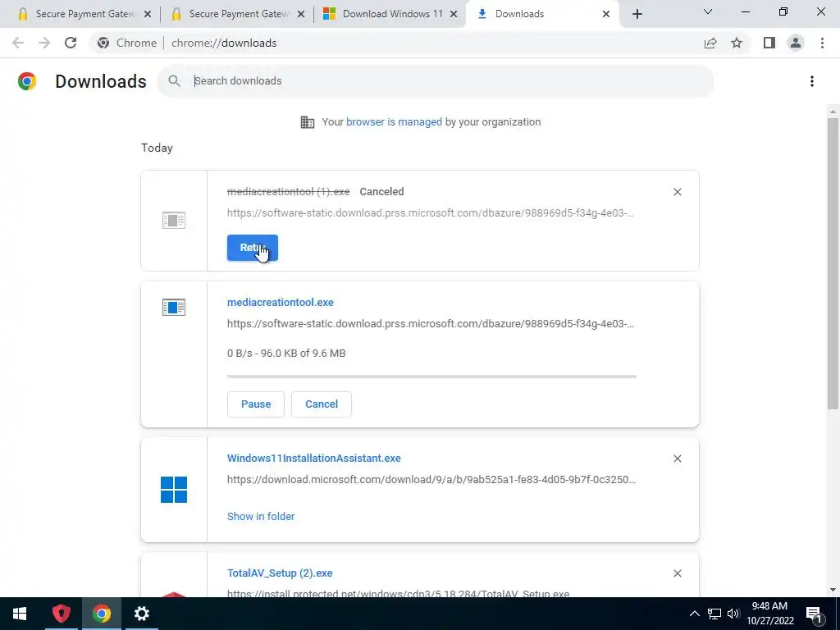Close the second Secure Payment Gateway tab

click(x=301, y=14)
